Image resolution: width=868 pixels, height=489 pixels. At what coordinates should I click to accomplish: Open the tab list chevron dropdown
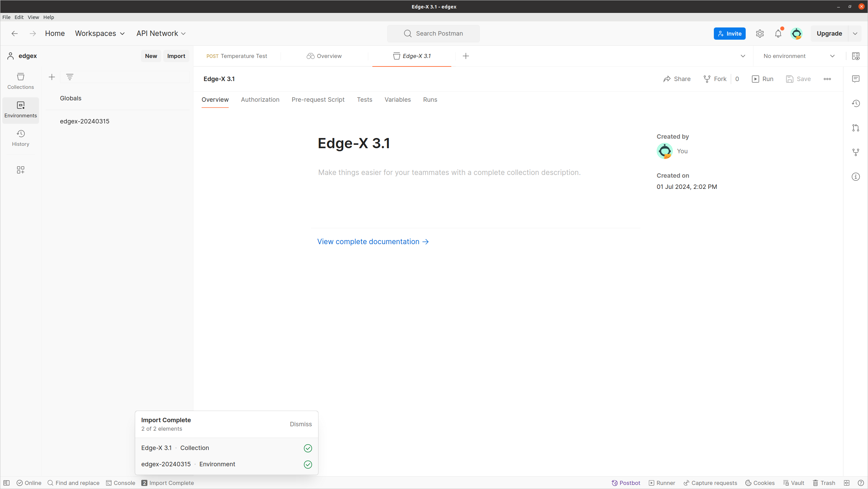coord(743,56)
